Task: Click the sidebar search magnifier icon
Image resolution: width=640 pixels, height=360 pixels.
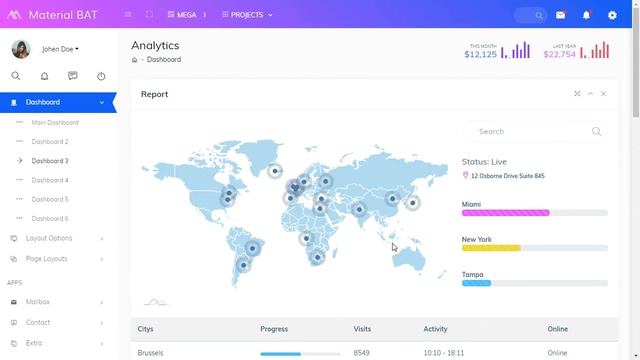Action: click(x=16, y=76)
